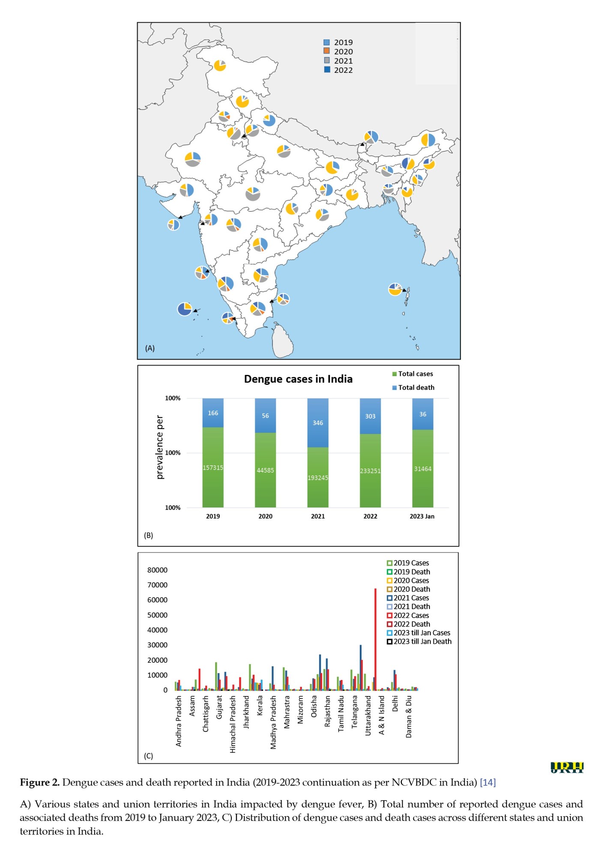Select the 'Figure 2.' bold caption label
Image resolution: width=616 pixels, height=857 pixels.
[39, 782]
